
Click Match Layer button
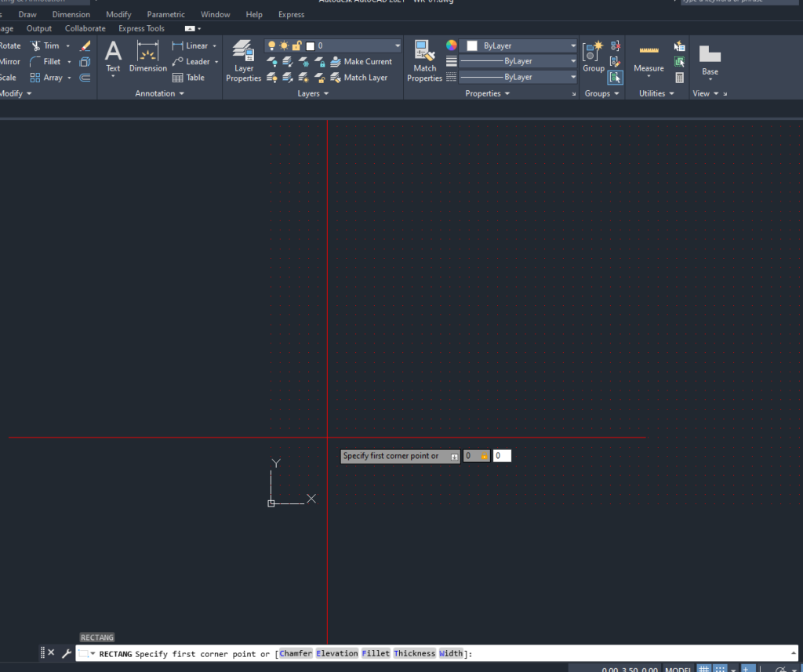pos(359,78)
